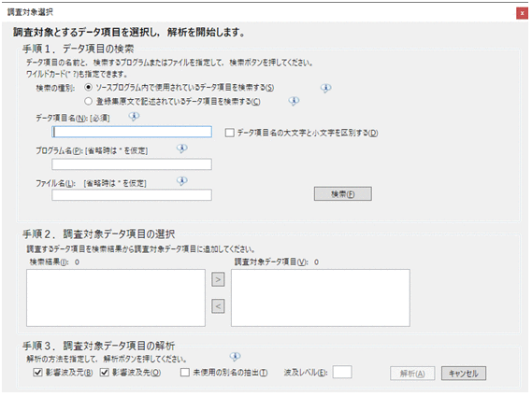Enable 大文字と小文字を区別する checkbox
Screen dimensions: 532x396
coord(230,133)
